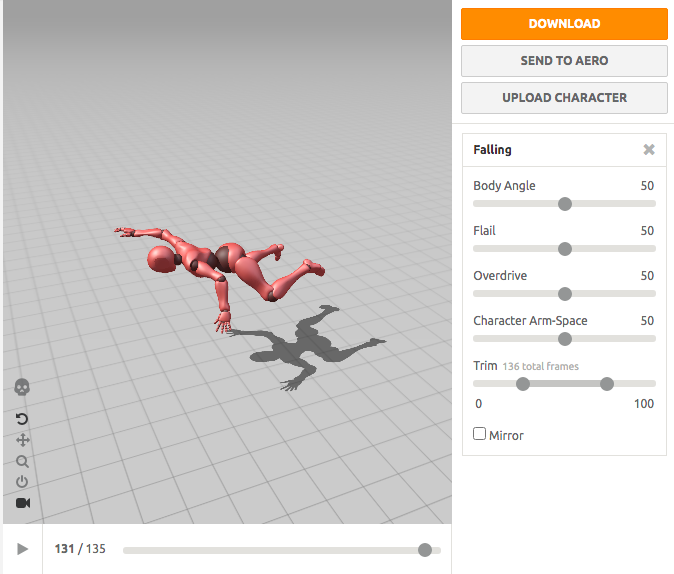Click the Trim start value 0

tap(478, 404)
